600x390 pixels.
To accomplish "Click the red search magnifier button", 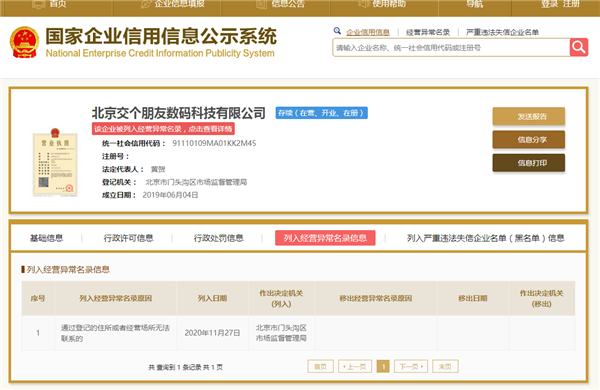I will (579, 47).
